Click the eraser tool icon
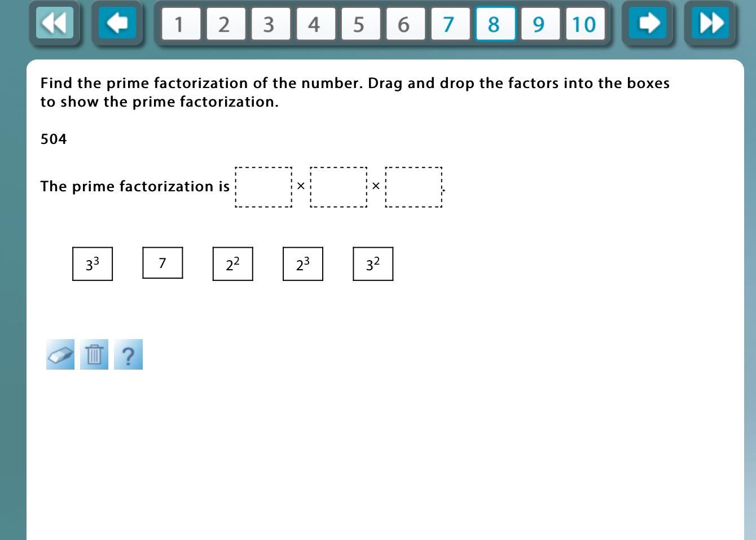The image size is (756, 540). [60, 354]
